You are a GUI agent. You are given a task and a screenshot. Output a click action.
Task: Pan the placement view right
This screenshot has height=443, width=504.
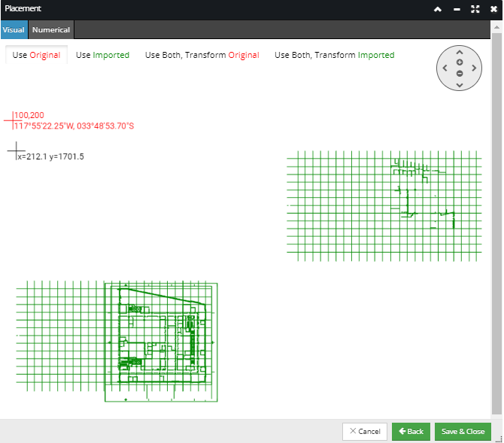coord(474,68)
